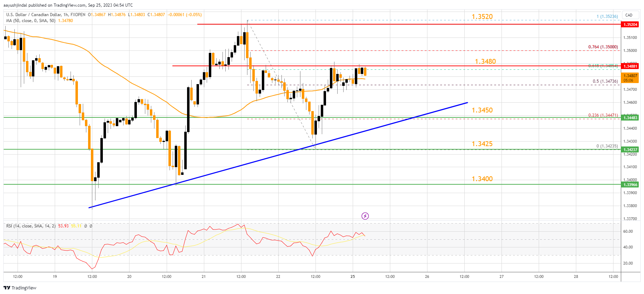Click the 1.3520 orange level annotation

tap(482, 16)
